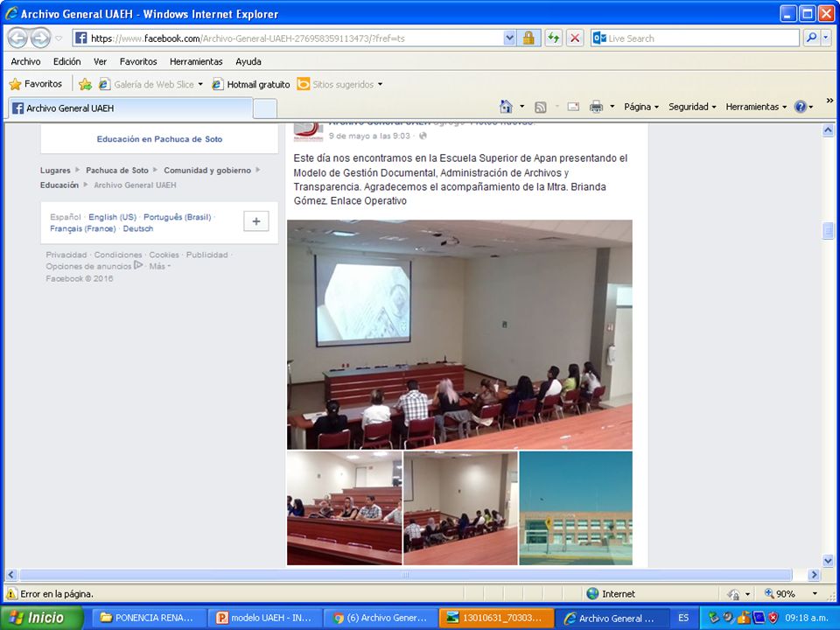Image resolution: width=840 pixels, height=630 pixels.
Task: Open the Edición menu
Action: click(67, 61)
